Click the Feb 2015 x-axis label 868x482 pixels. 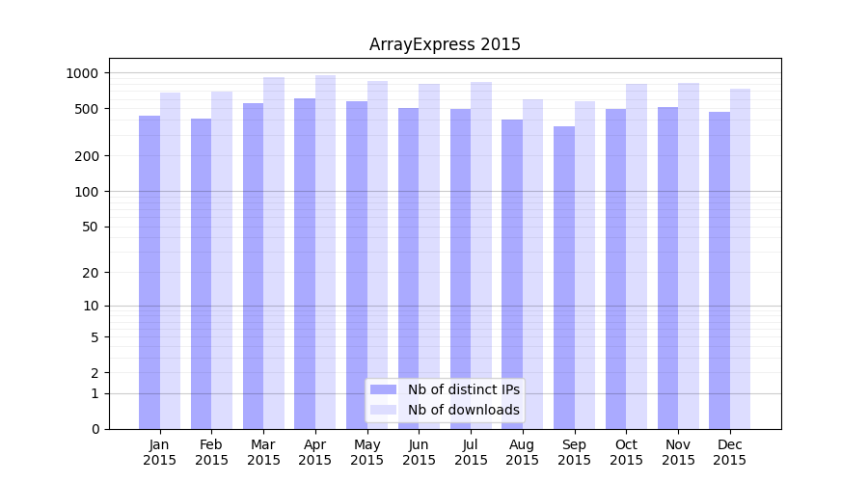coord(211,452)
